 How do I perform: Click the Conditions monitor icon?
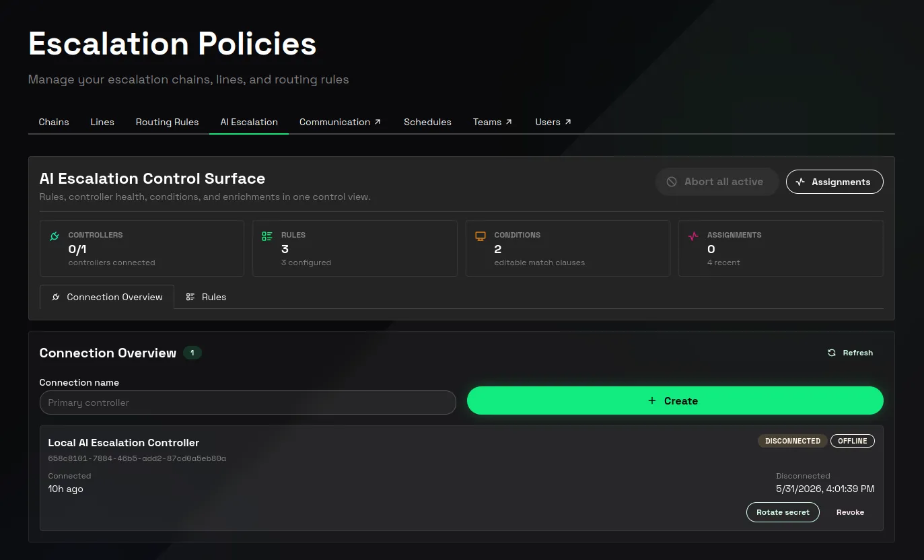[481, 236]
